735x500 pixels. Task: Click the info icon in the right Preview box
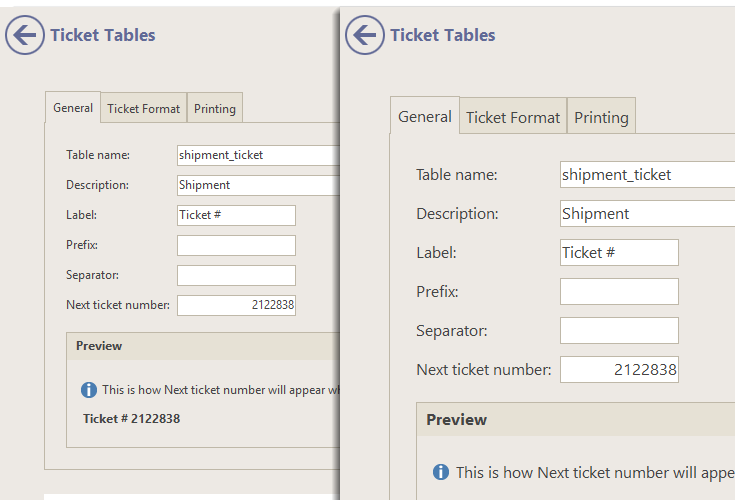click(x=441, y=472)
